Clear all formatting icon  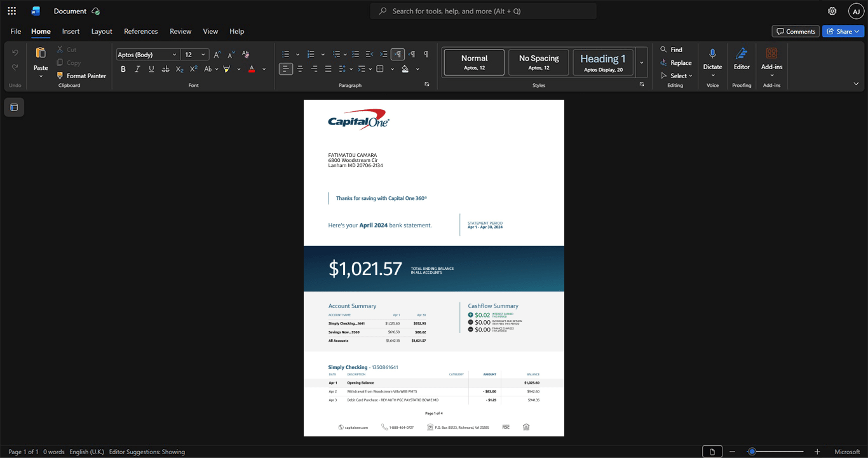(x=246, y=55)
